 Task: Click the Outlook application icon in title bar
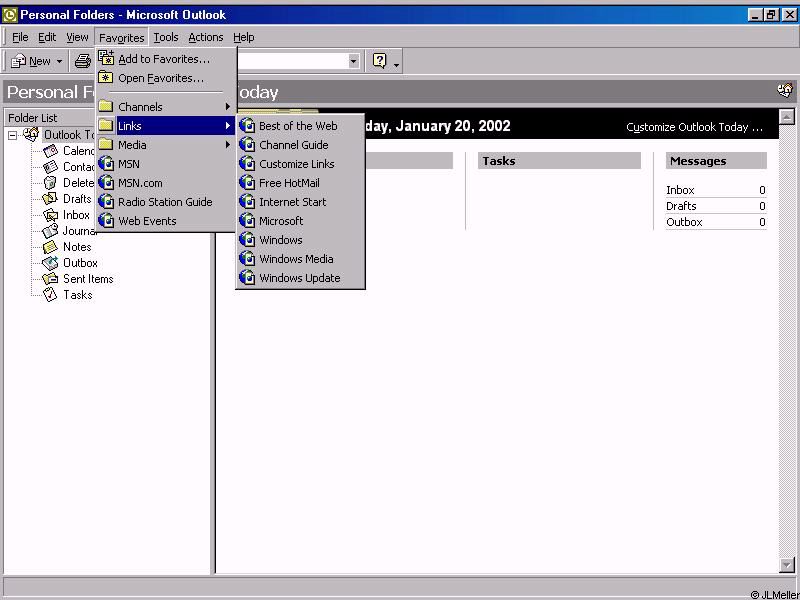coord(9,15)
